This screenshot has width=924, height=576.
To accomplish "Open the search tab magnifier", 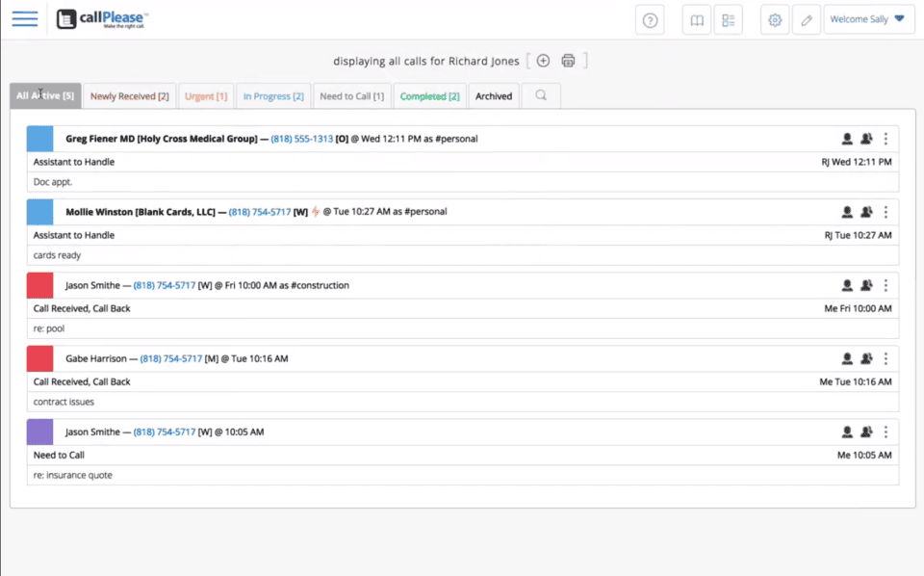I will 541,95.
